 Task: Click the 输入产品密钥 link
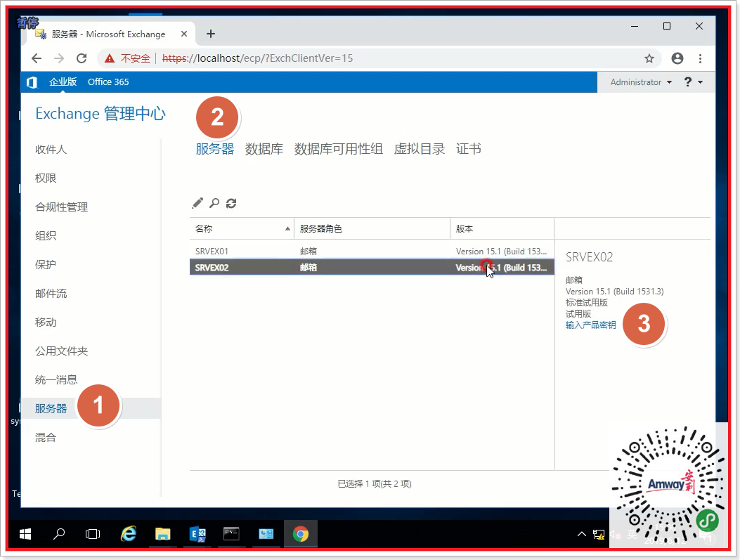[x=591, y=325]
